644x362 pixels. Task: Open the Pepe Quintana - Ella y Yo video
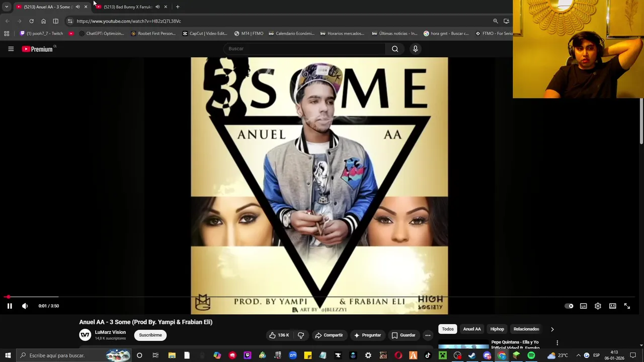coord(515,345)
